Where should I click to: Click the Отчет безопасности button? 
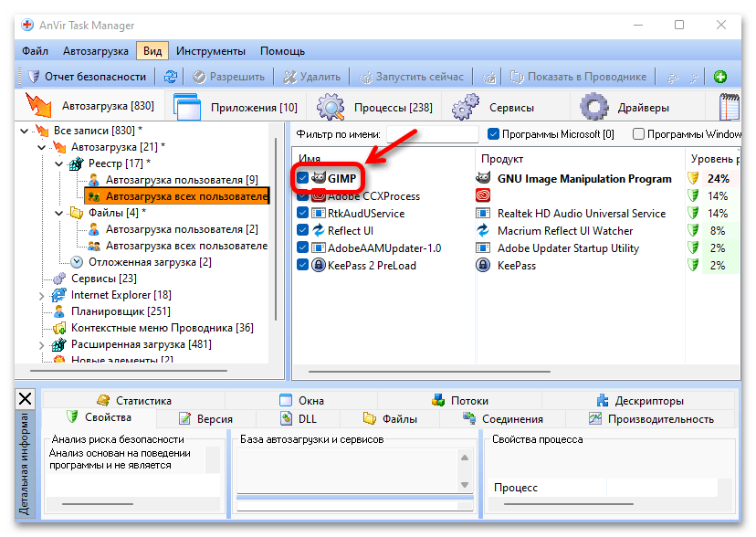pyautogui.click(x=87, y=77)
